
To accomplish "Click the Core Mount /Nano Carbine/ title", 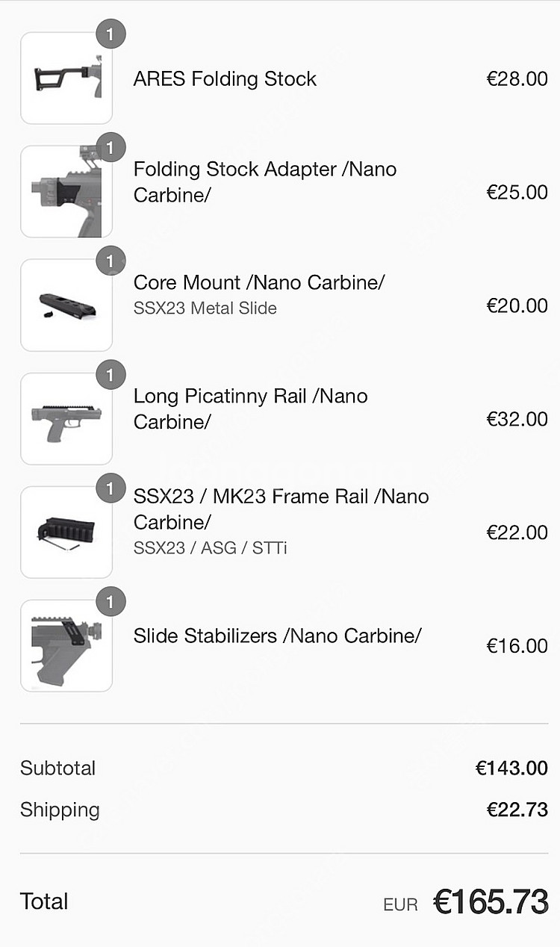I will pyautogui.click(x=259, y=283).
